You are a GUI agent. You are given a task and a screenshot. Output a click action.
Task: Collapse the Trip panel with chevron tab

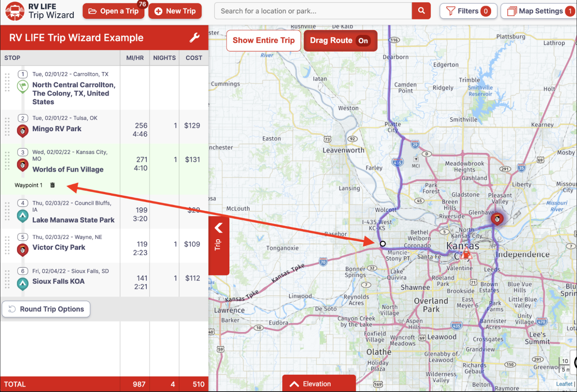click(219, 245)
